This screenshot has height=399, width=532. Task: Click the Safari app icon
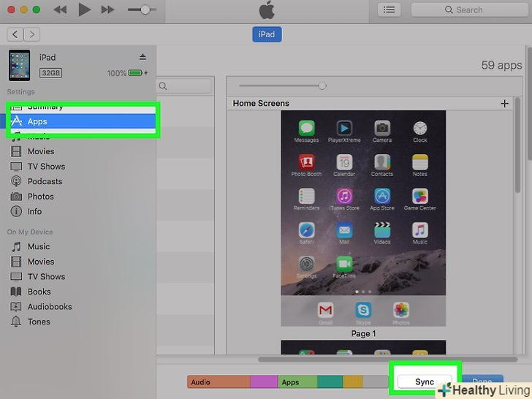tap(306, 231)
